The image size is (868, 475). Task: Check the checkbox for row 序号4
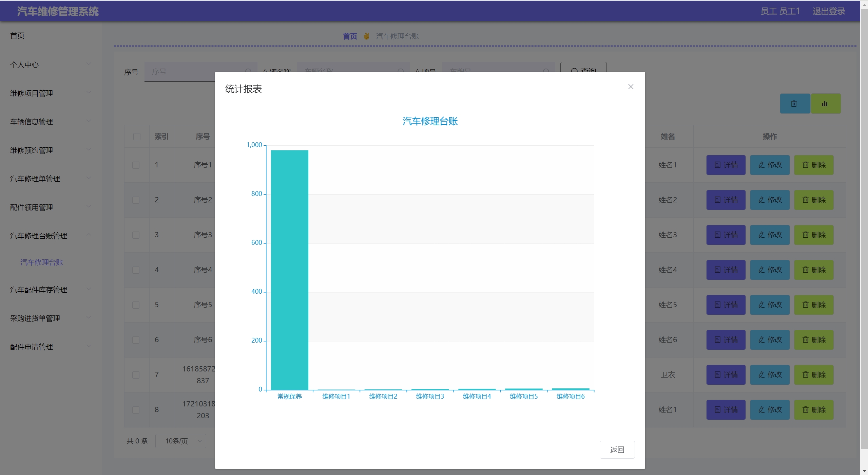(x=136, y=270)
